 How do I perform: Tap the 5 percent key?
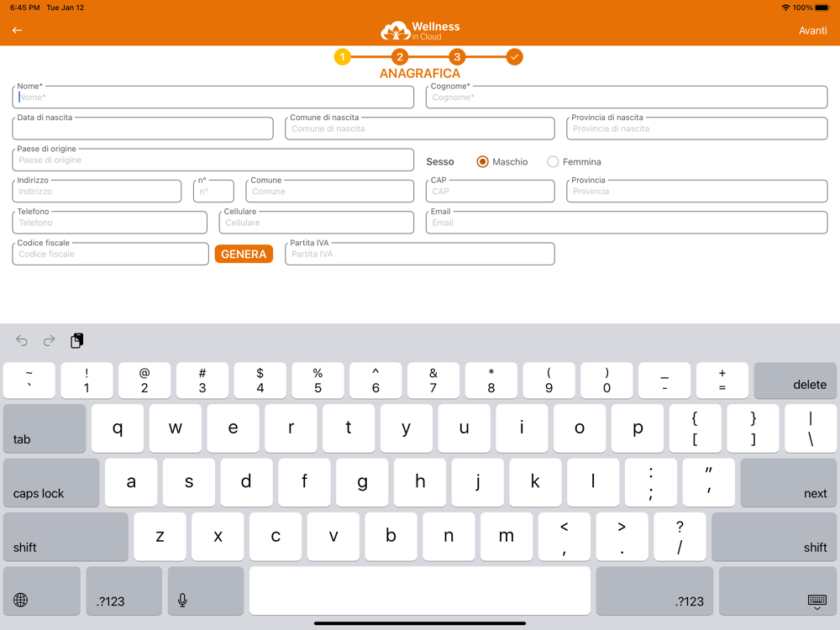318,381
